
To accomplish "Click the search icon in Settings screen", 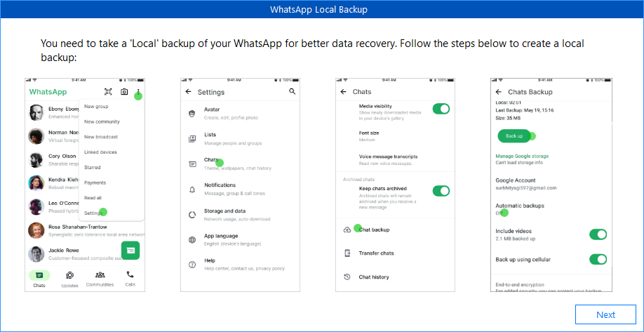I will (293, 92).
